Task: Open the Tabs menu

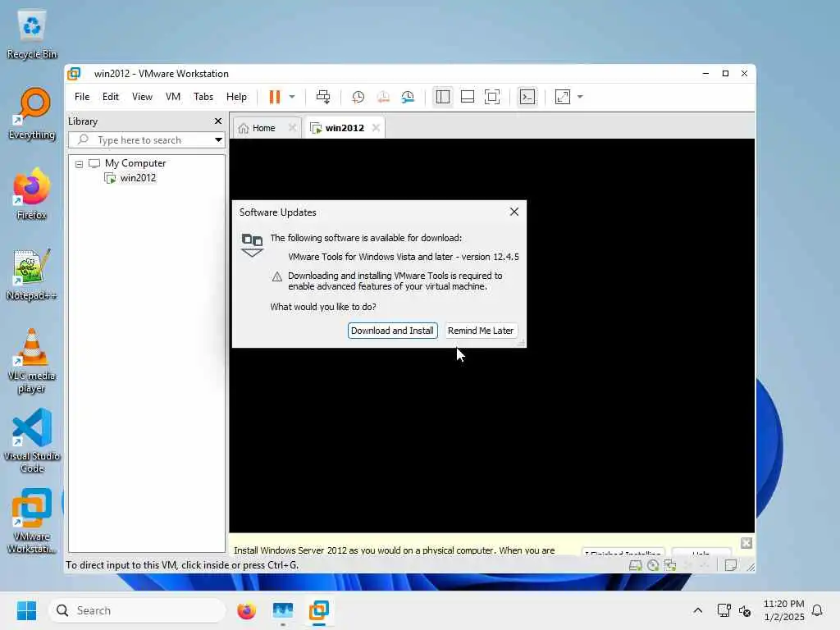Action: coord(203,97)
